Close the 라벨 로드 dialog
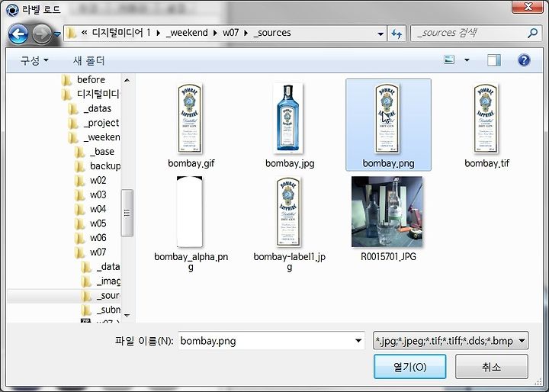The width and height of the screenshot is (549, 392). (528, 6)
